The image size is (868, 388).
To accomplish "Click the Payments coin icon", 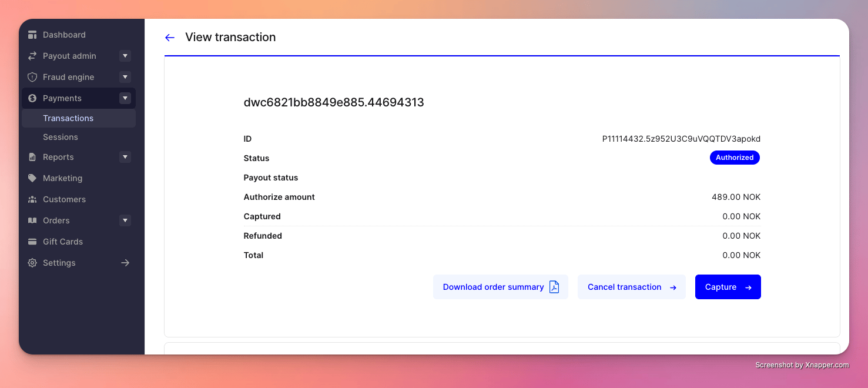I will [32, 98].
